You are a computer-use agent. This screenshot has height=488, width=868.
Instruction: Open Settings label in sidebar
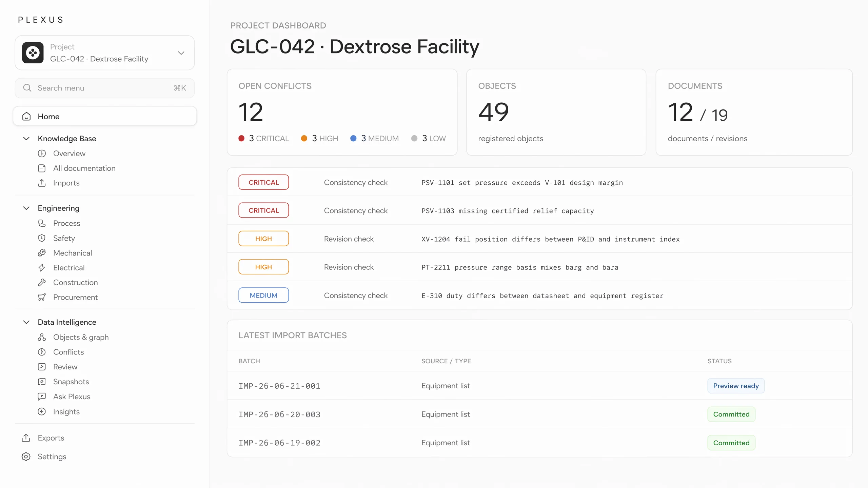(52, 457)
